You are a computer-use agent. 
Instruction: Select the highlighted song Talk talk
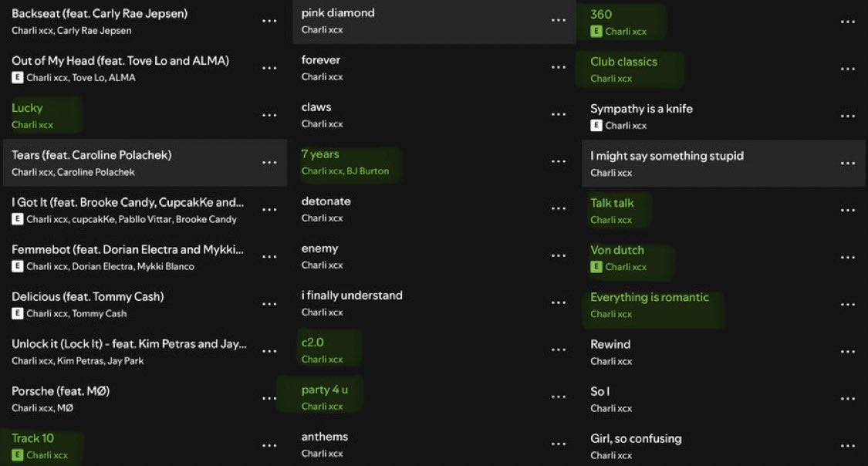(x=612, y=203)
